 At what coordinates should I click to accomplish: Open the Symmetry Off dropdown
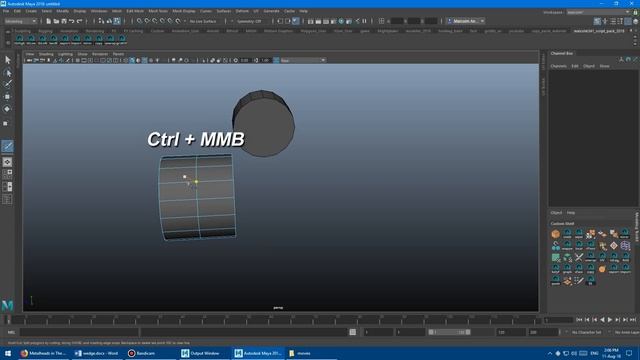(x=249, y=21)
